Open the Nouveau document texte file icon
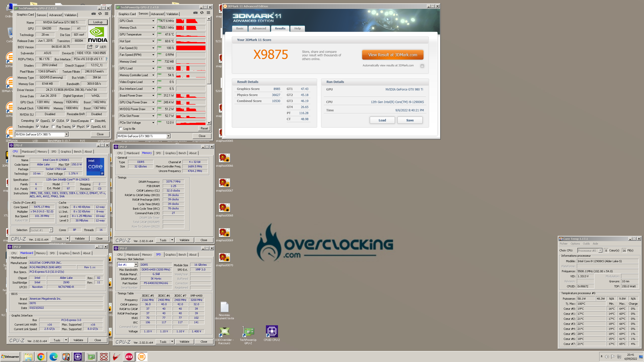 coord(224,310)
